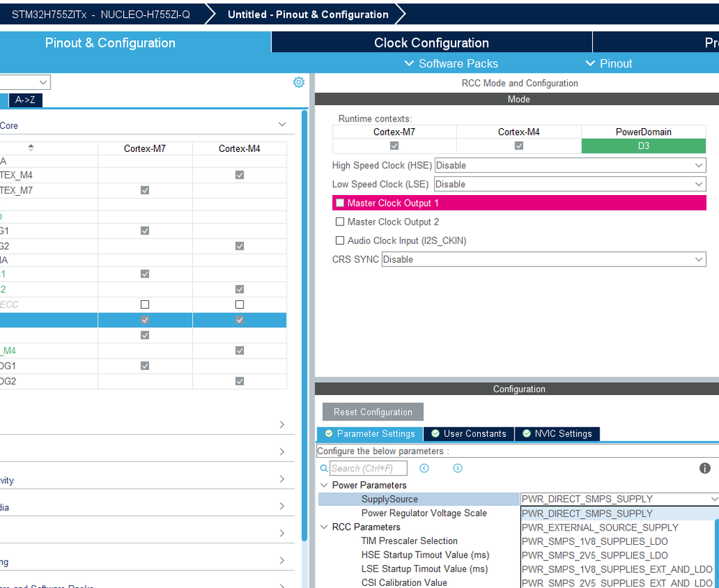
Task: Go to previous search result arrow
Action: tap(424, 469)
